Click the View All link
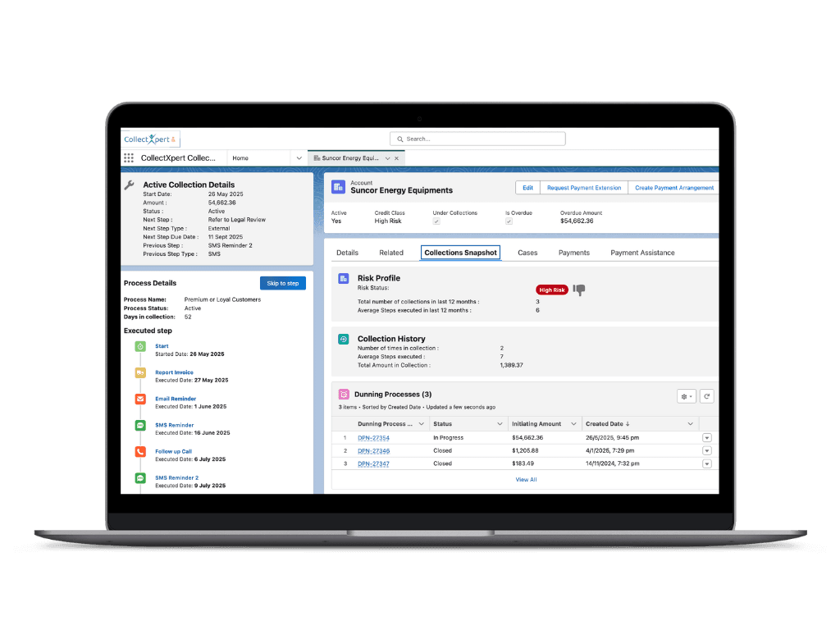 click(x=526, y=480)
